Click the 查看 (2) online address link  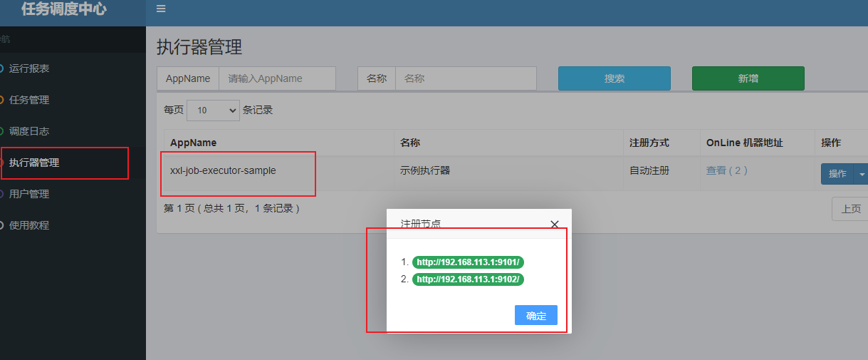click(x=726, y=171)
